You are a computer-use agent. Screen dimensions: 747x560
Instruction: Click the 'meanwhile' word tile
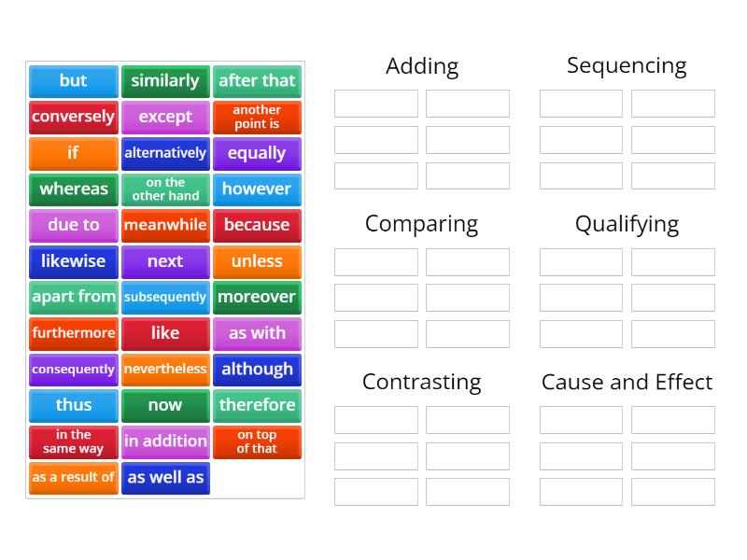[x=165, y=225]
